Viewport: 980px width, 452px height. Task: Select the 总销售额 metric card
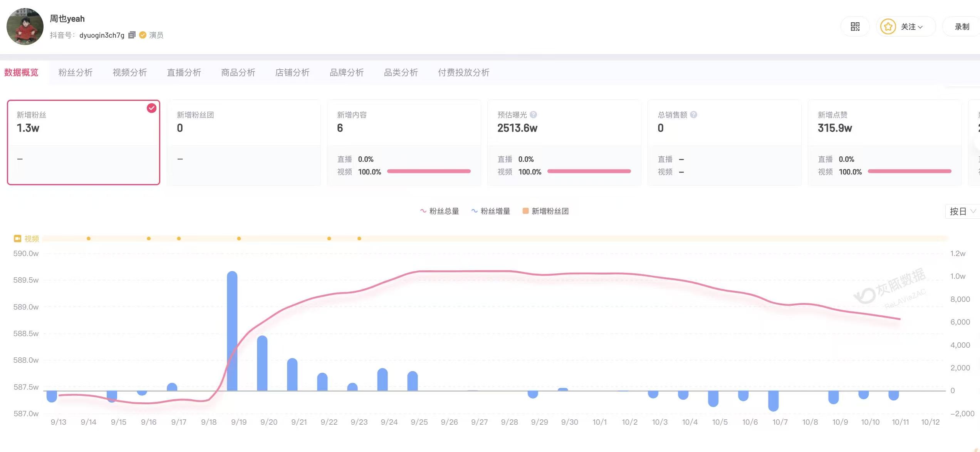pyautogui.click(x=725, y=142)
